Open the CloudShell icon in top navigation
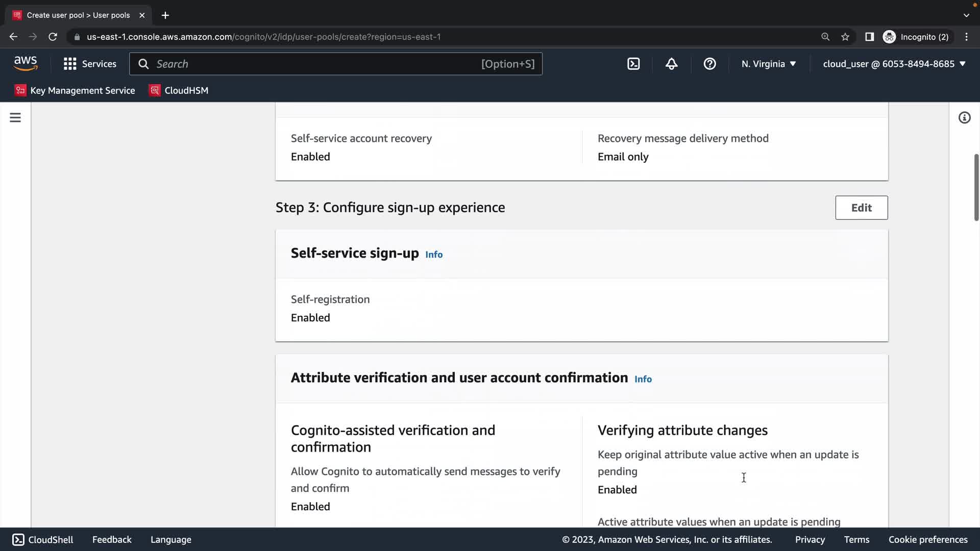This screenshot has width=980, height=551. point(633,64)
